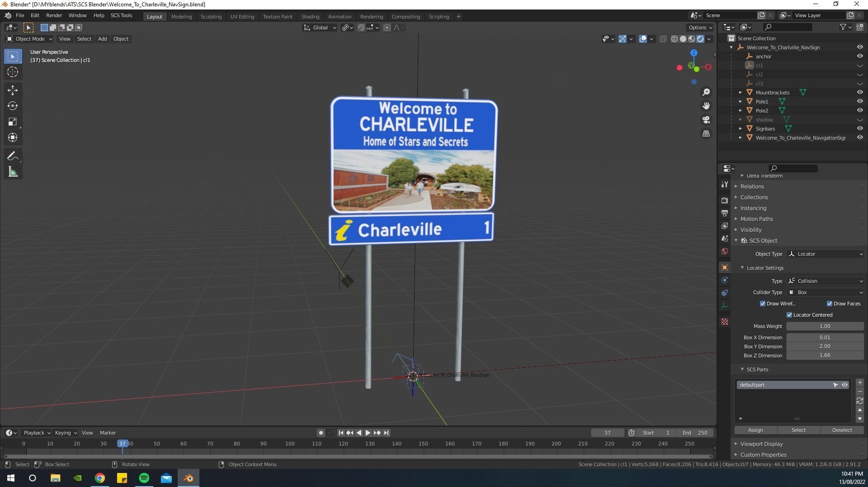Screen dimensions: 868x487
Task: Open the SCS Tools menu
Action: click(x=121, y=15)
